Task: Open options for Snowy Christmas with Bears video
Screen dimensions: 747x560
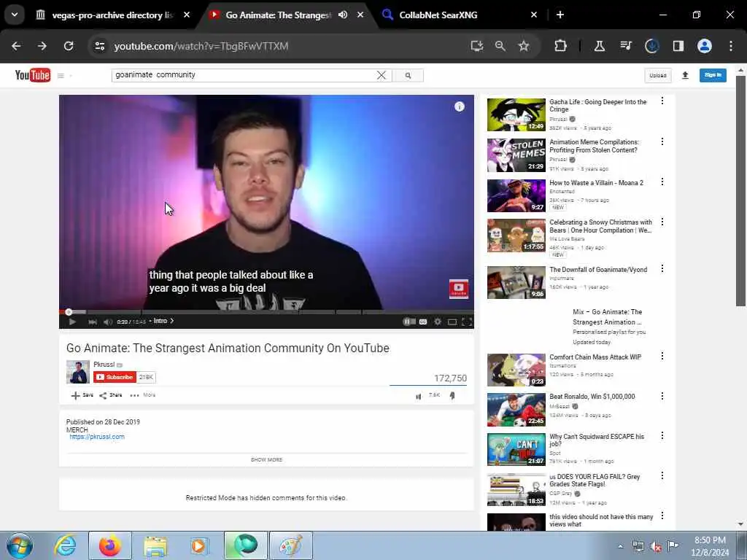Action: (x=662, y=222)
